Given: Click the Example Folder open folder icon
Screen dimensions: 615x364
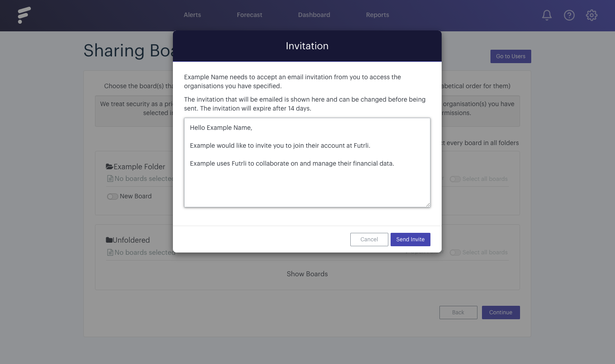Looking at the screenshot, I should (109, 167).
